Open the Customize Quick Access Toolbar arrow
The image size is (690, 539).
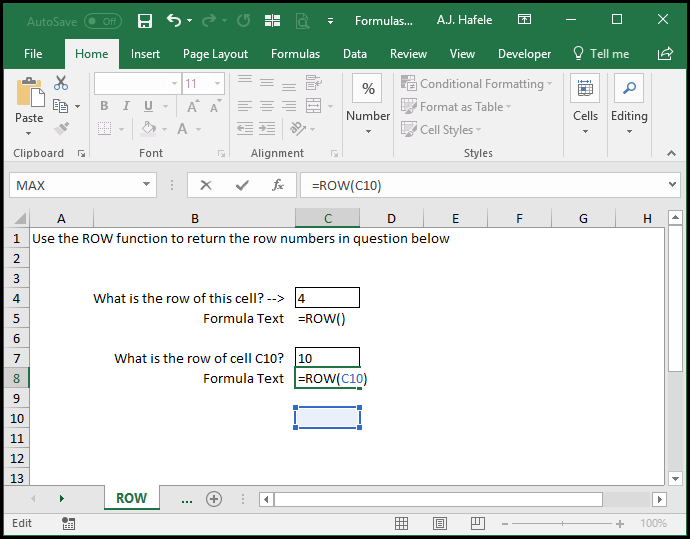point(330,21)
